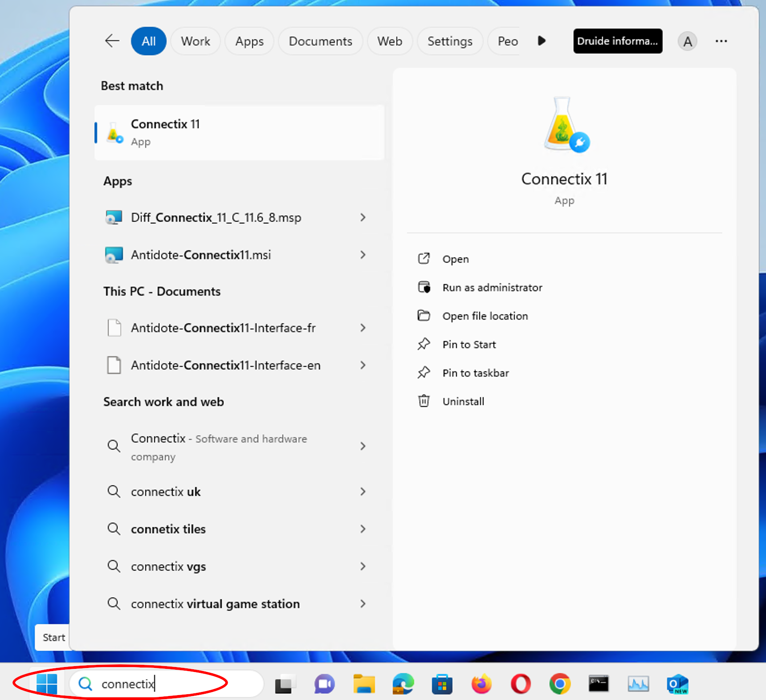Launch Firefox from the taskbar
766x700 pixels.
click(481, 684)
